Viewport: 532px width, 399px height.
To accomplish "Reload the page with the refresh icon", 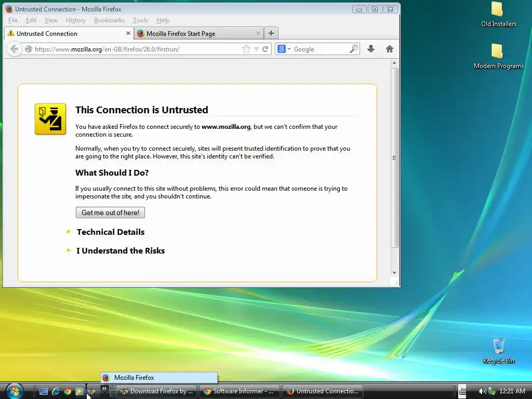I will pos(265,49).
